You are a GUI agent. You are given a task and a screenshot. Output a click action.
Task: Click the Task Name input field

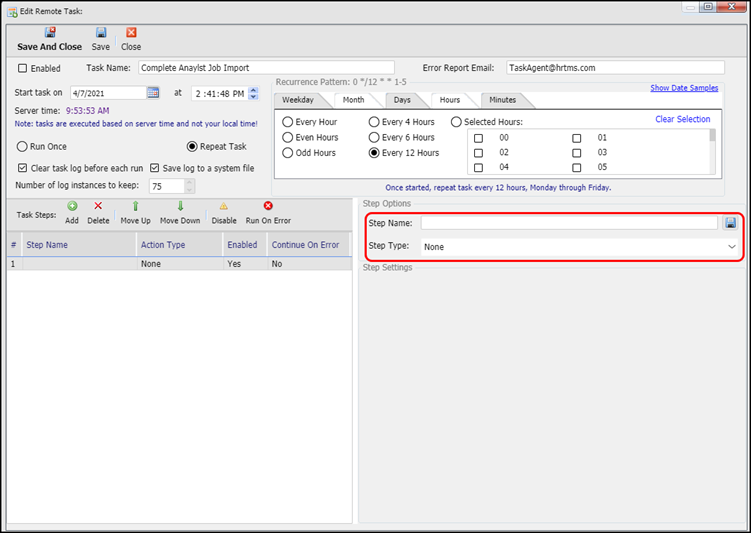266,68
